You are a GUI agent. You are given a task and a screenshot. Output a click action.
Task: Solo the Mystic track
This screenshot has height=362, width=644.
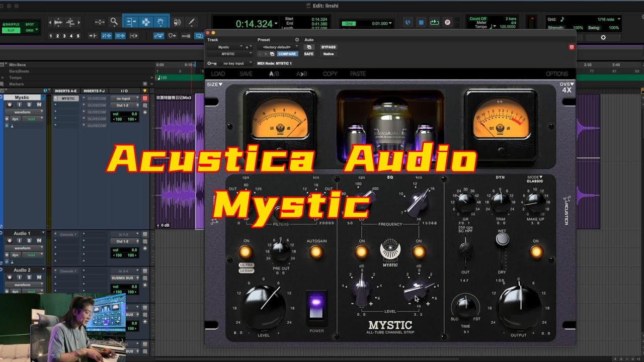29,105
